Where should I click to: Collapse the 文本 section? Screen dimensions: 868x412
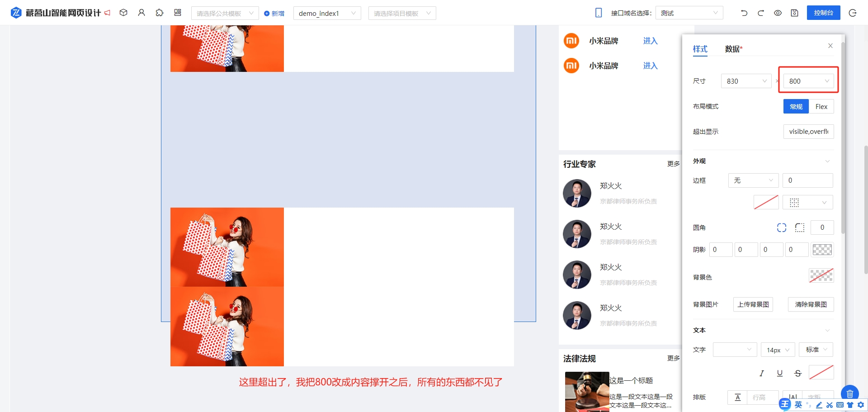[827, 330]
